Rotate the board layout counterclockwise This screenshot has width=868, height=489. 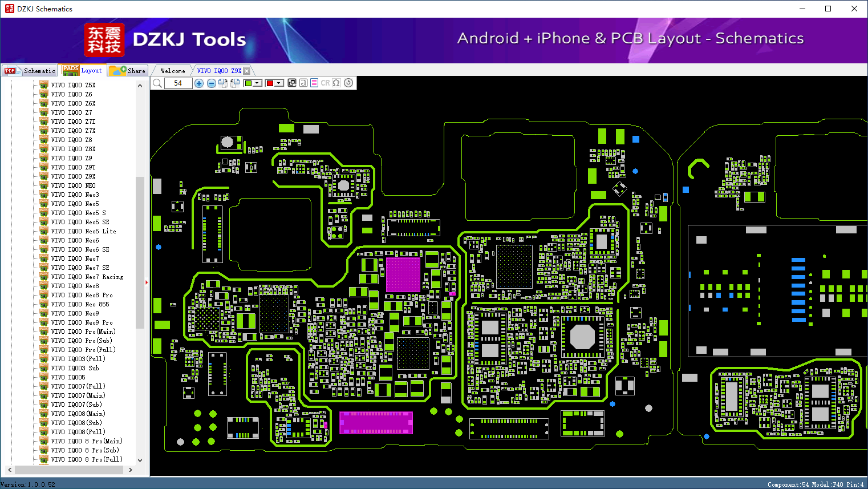point(235,83)
